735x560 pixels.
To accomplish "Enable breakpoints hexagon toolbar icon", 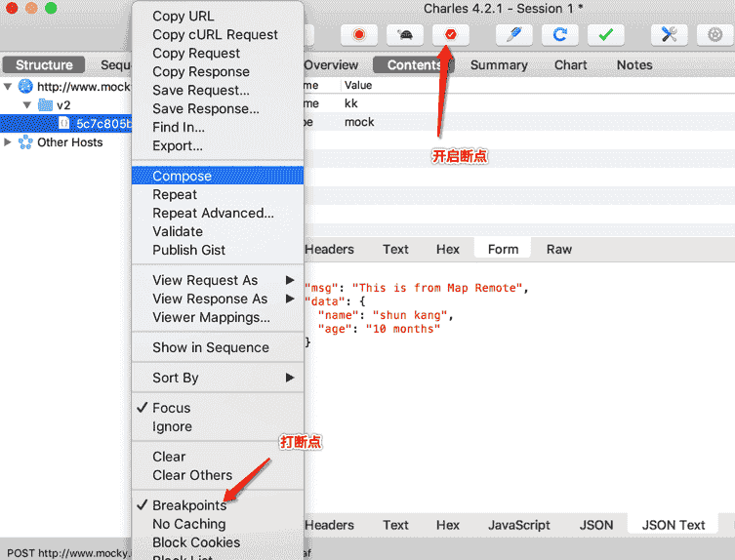I will point(451,35).
